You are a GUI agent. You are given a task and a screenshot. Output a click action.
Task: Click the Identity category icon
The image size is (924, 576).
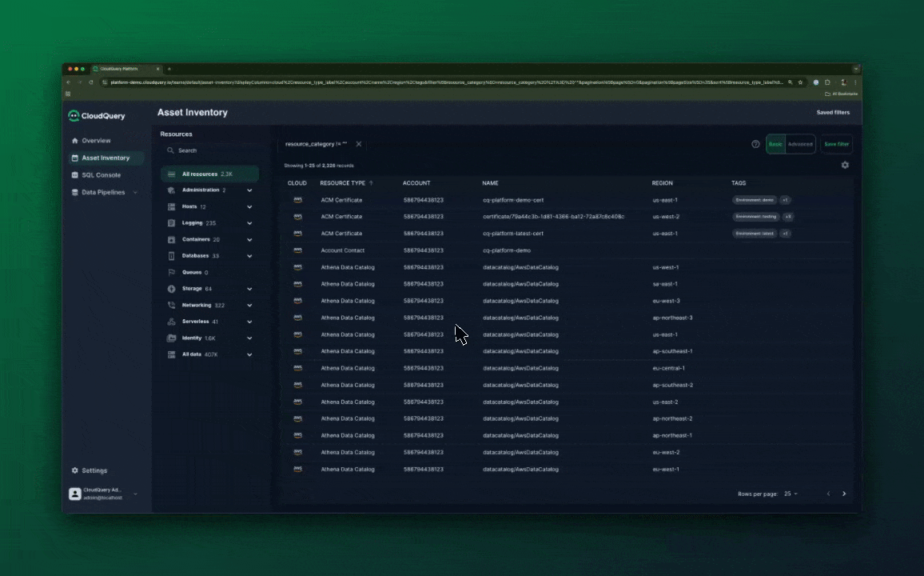tap(171, 338)
